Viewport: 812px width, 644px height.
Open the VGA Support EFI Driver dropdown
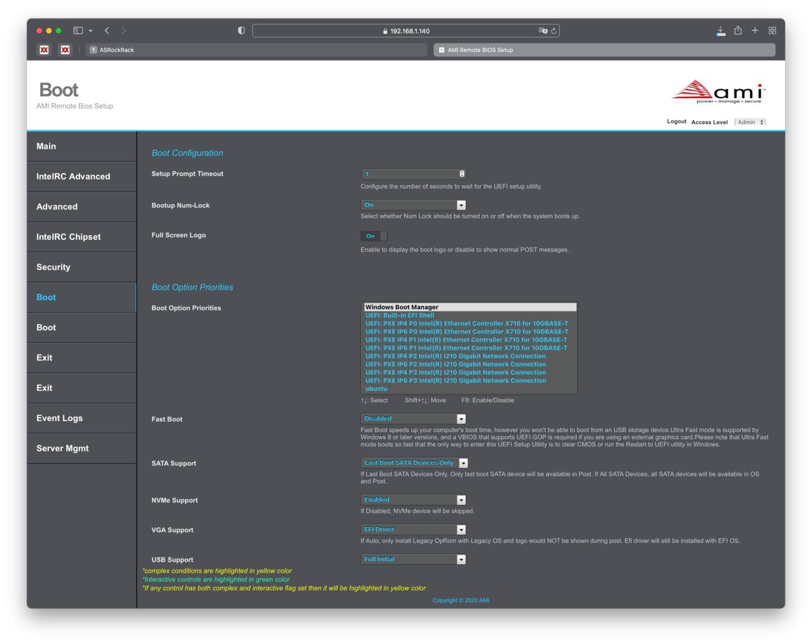(x=413, y=530)
